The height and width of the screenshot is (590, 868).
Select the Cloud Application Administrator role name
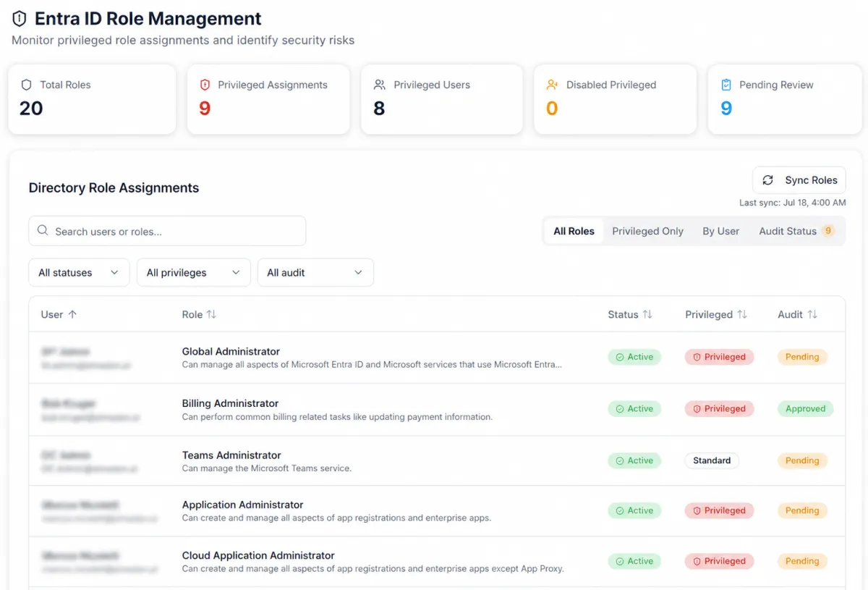[258, 555]
